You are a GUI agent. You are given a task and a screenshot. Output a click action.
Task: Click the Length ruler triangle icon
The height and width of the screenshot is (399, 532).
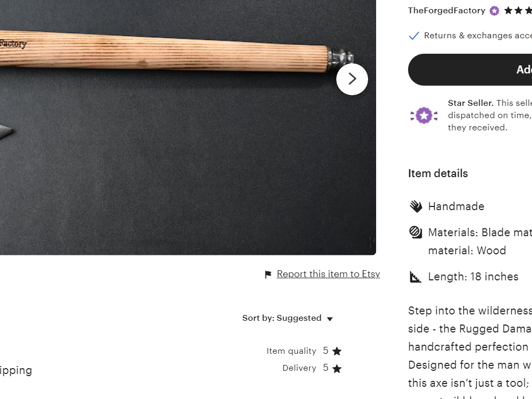(x=415, y=277)
